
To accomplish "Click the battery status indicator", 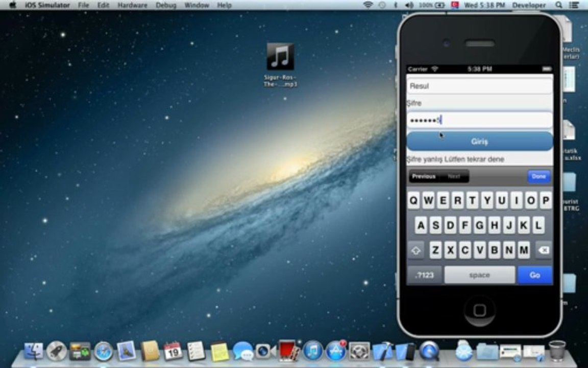I will pos(432,5).
